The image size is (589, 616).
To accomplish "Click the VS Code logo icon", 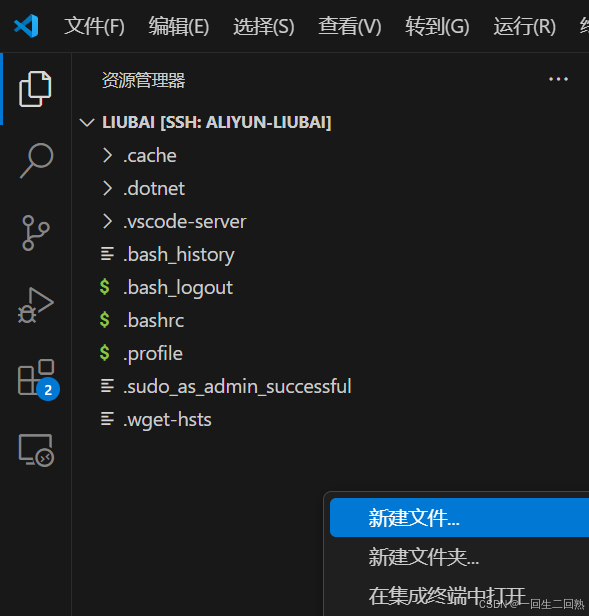I will (26, 26).
